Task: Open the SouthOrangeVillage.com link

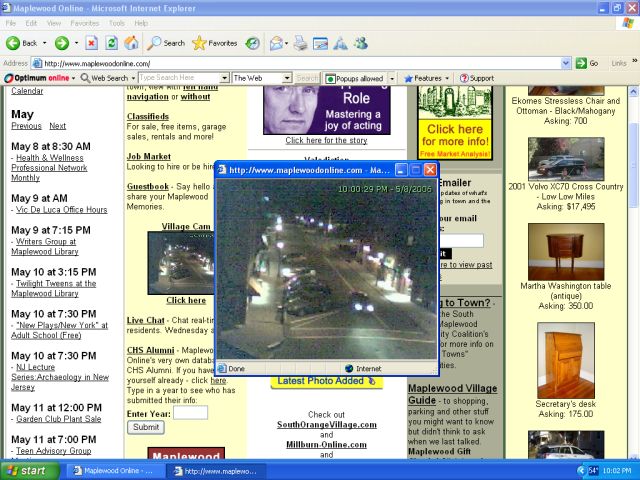Action: pyautogui.click(x=327, y=425)
